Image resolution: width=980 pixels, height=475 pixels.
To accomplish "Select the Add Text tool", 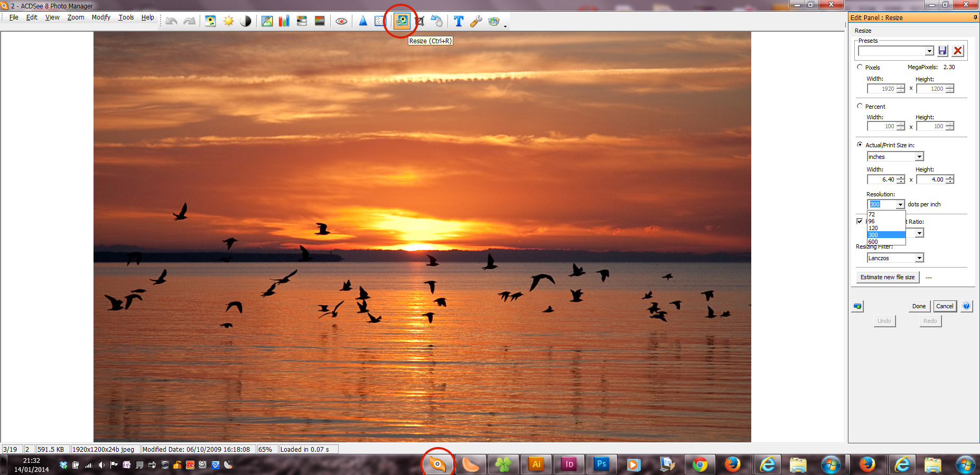I will click(x=458, y=21).
